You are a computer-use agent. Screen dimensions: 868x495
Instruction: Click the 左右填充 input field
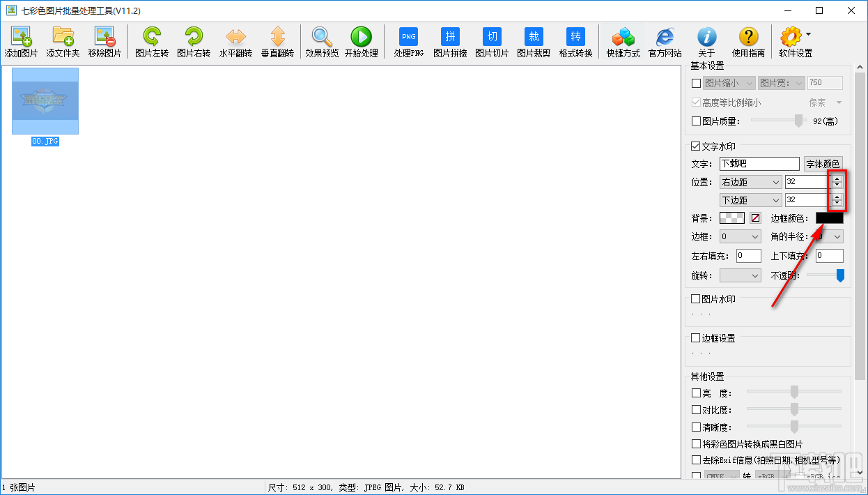click(x=748, y=256)
